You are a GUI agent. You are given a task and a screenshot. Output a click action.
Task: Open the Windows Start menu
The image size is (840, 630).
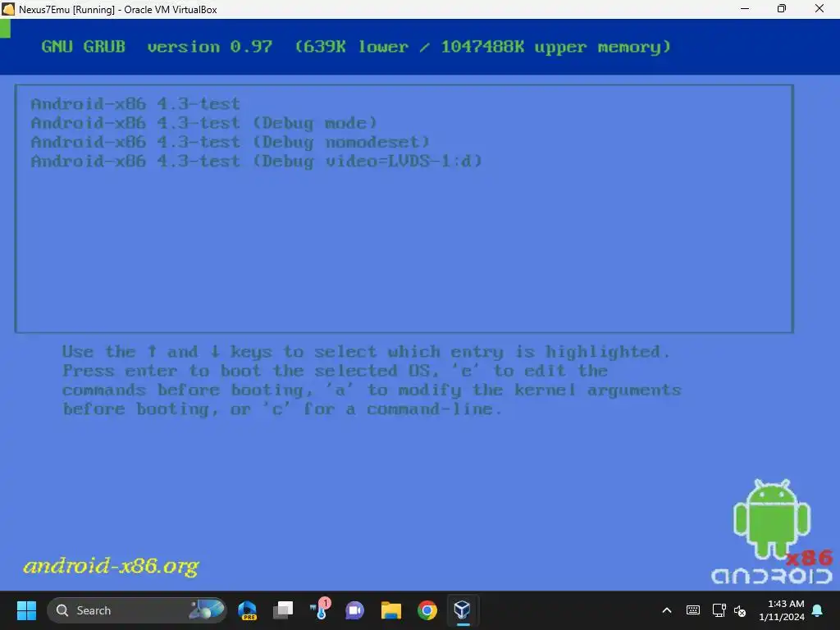click(26, 610)
